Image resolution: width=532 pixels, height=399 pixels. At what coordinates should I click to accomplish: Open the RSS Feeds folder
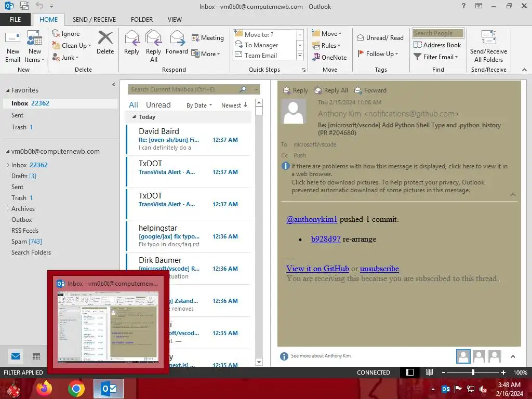[x=25, y=230]
